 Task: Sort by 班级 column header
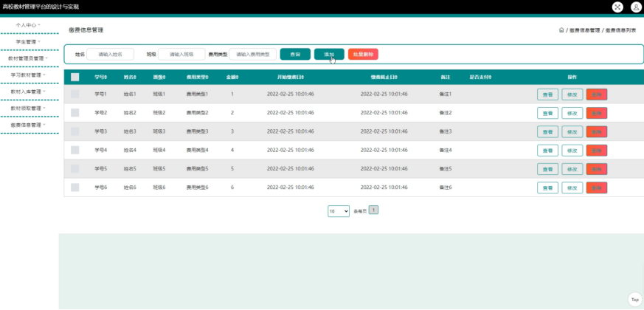[x=159, y=77]
